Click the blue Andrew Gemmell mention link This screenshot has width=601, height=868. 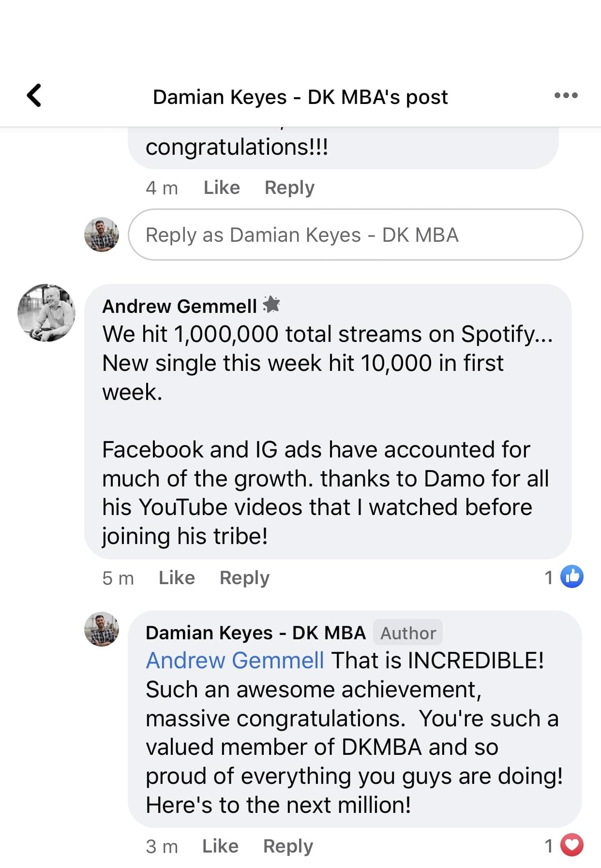point(235,661)
